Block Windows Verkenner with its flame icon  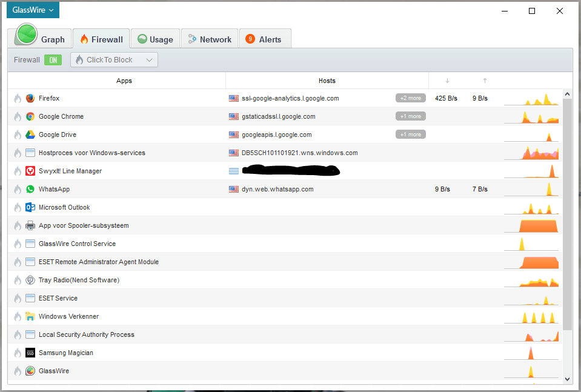(x=18, y=316)
